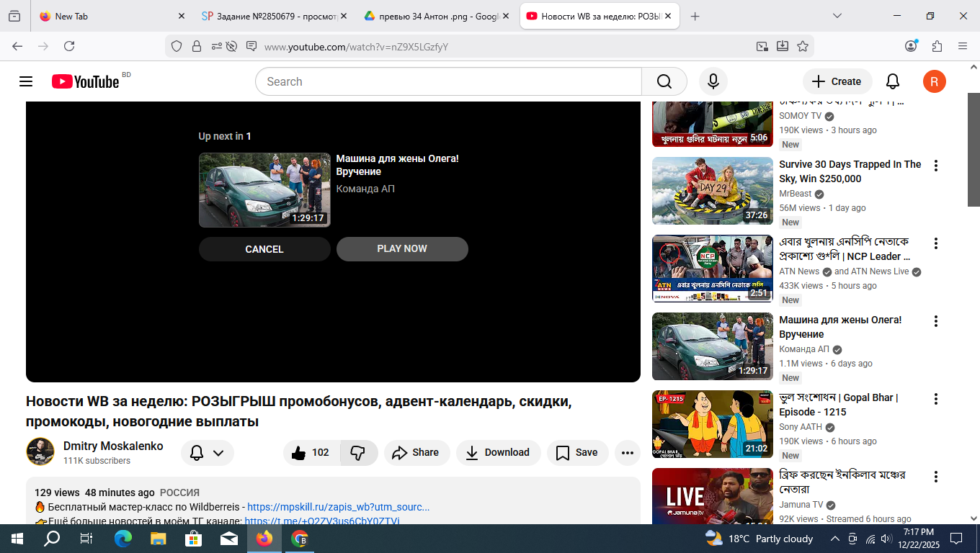The height and width of the screenshot is (553, 980).
Task: Save video to playlist
Action: pos(578,453)
